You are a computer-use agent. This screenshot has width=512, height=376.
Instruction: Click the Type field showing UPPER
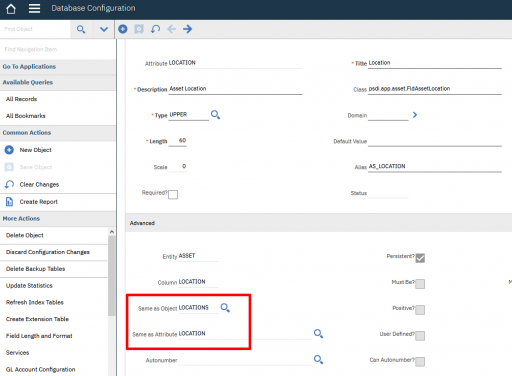click(189, 115)
